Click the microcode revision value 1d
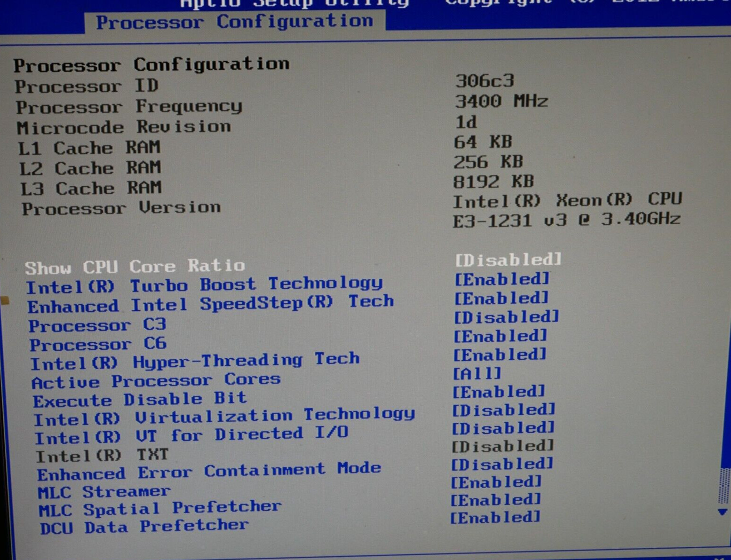Viewport: 731px width, 560px height. point(466,122)
